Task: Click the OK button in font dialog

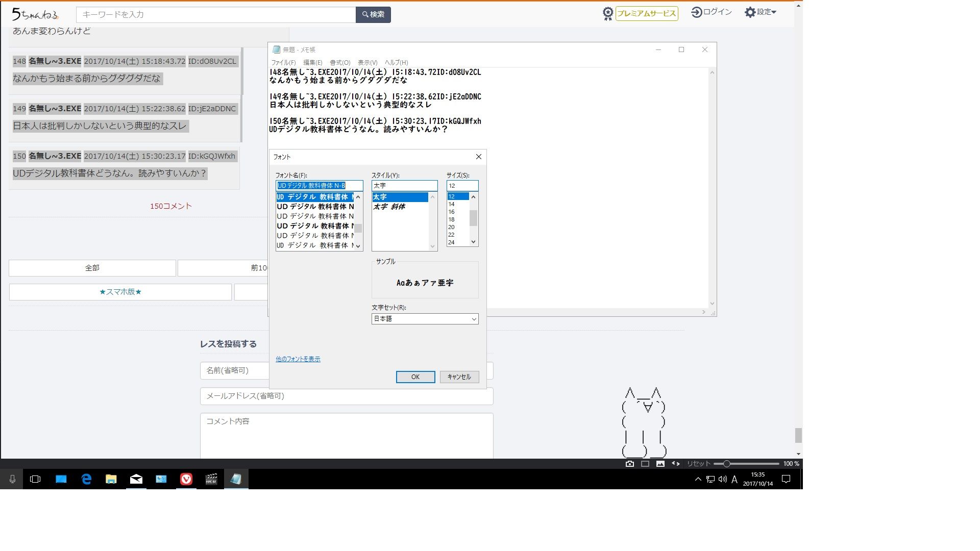Action: point(415,377)
